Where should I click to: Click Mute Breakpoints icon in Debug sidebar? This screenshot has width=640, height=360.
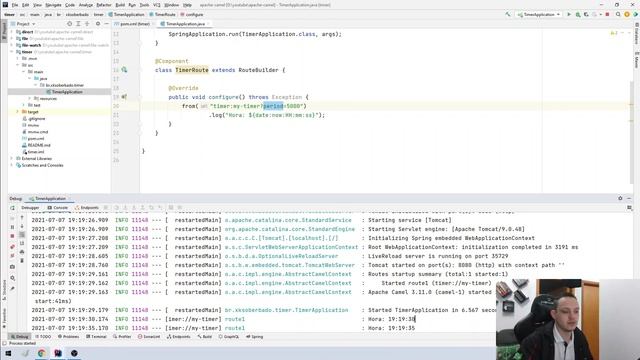pos(12,256)
